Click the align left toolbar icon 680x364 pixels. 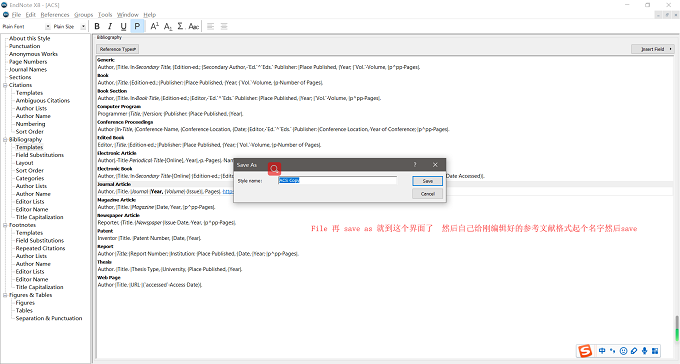click(211, 26)
